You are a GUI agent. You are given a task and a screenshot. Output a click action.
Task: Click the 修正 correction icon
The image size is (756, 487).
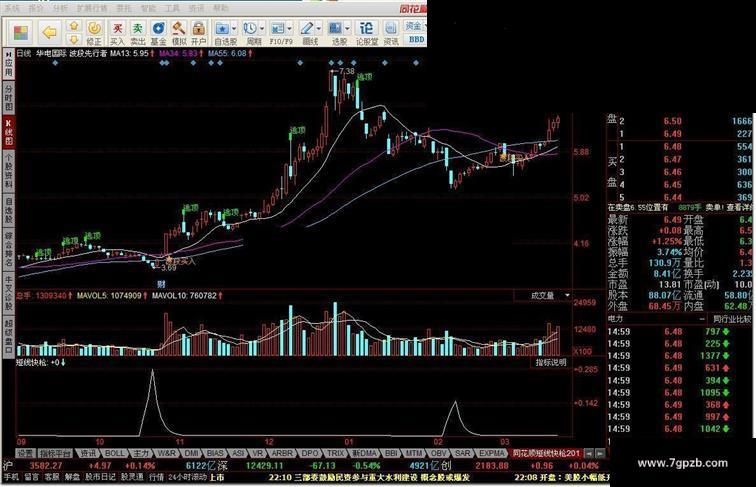[94, 32]
